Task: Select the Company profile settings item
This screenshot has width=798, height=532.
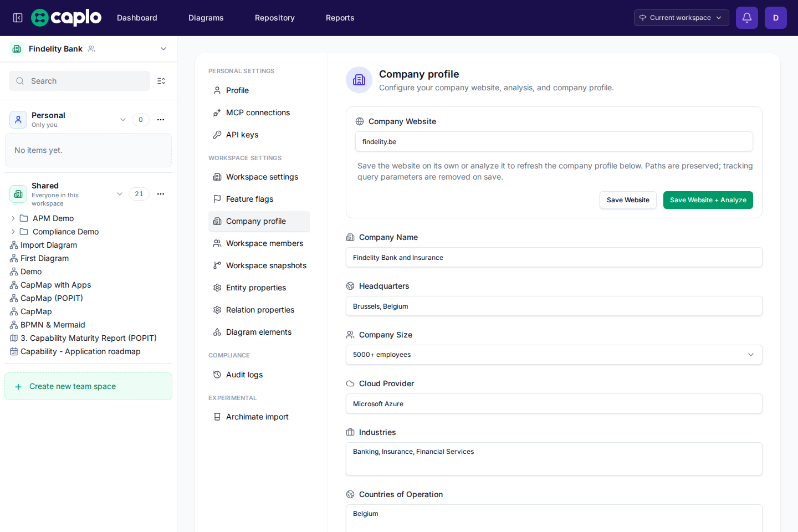Action: [259, 221]
